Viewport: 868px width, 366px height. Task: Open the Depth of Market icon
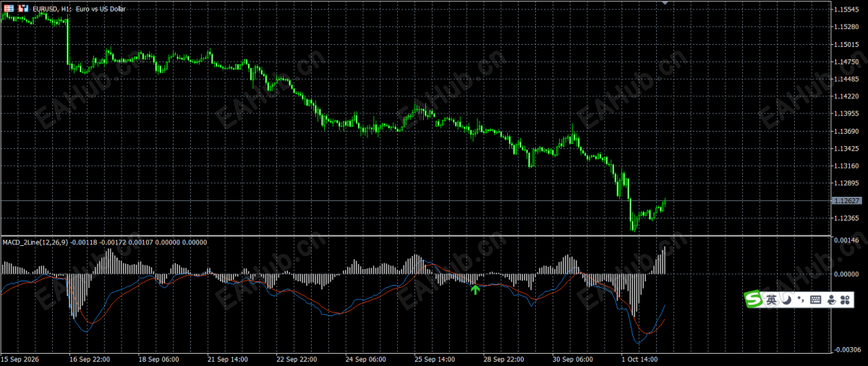(x=7, y=8)
